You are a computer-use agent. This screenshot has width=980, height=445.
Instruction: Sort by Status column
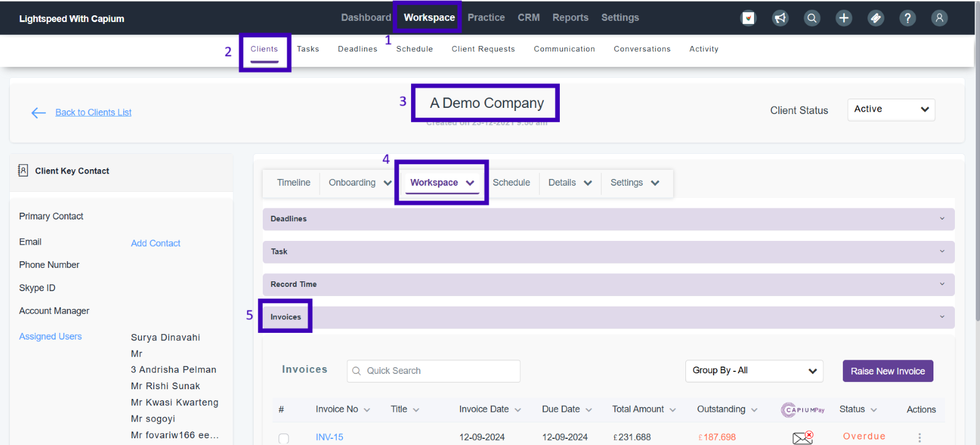(x=858, y=409)
